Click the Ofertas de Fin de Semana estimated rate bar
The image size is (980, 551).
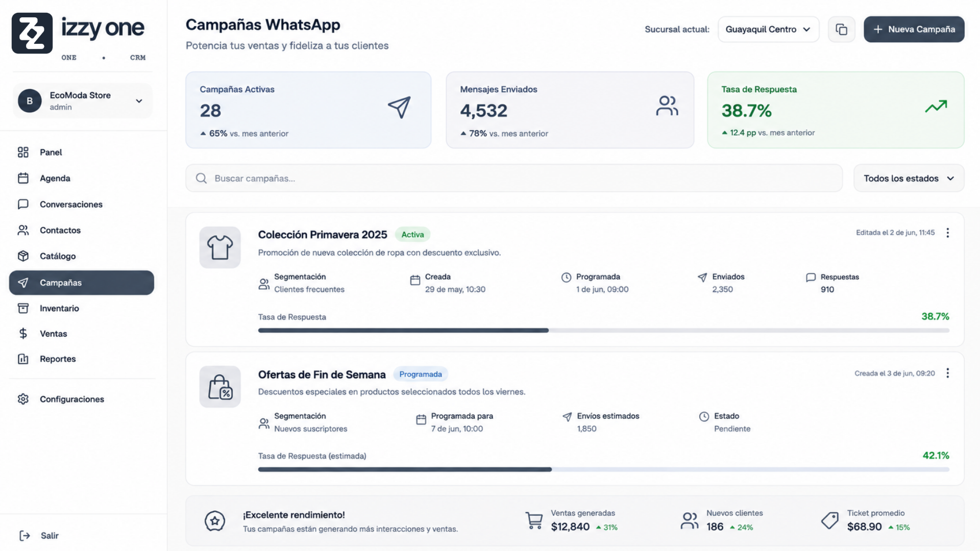click(x=603, y=469)
